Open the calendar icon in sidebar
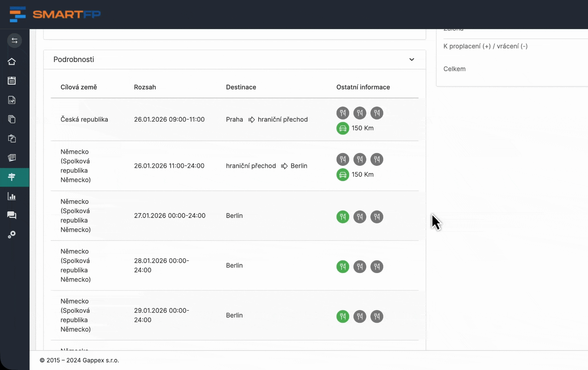The image size is (588, 370). 12,81
